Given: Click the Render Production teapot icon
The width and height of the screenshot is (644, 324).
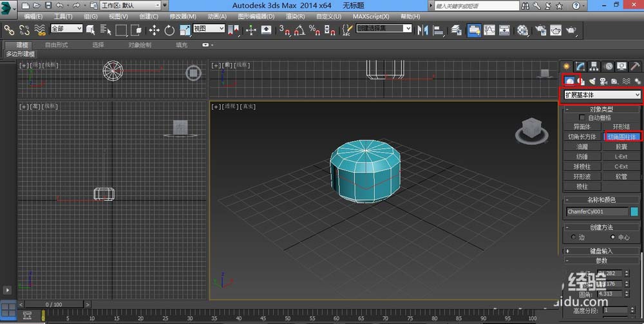Looking at the screenshot, I should coord(571,30).
